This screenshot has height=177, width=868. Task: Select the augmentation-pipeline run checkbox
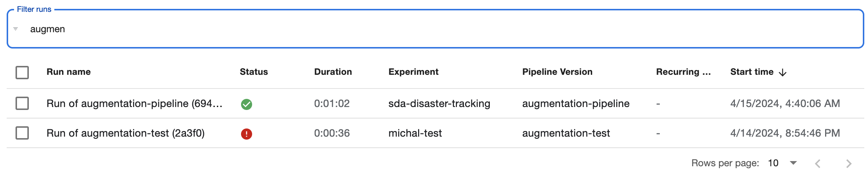[x=22, y=103]
